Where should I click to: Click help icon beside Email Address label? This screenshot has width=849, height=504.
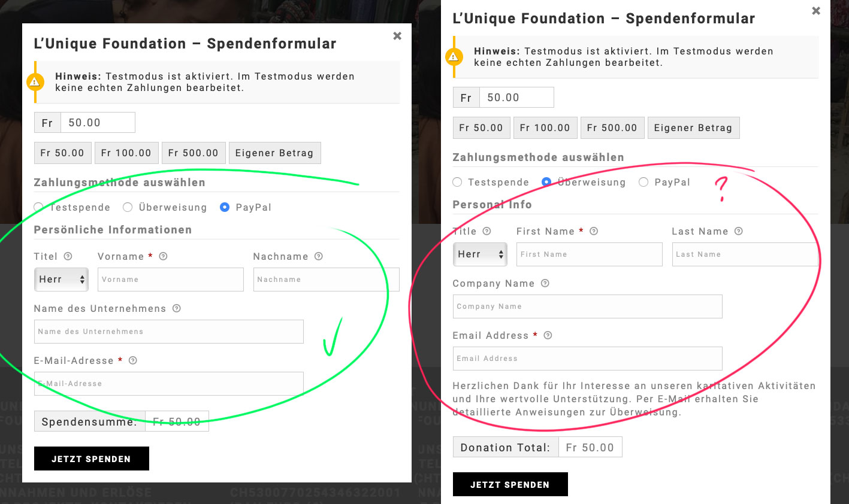tap(548, 335)
